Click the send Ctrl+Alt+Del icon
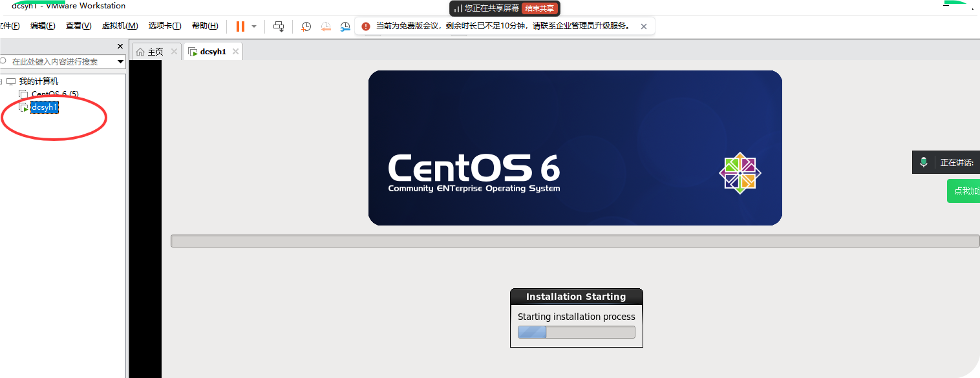 click(279, 26)
